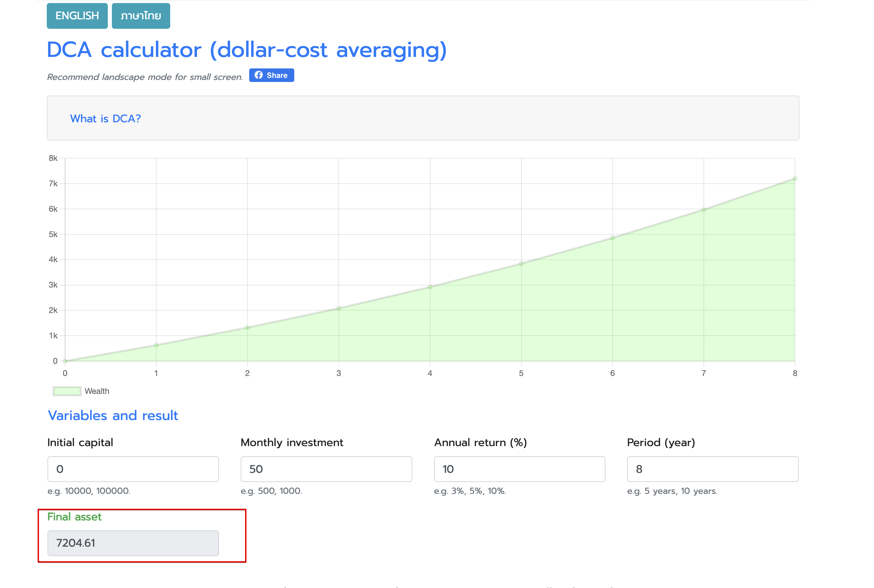The image size is (874, 588).
Task: Switch language to ภาษาไทย
Action: pyautogui.click(x=141, y=16)
